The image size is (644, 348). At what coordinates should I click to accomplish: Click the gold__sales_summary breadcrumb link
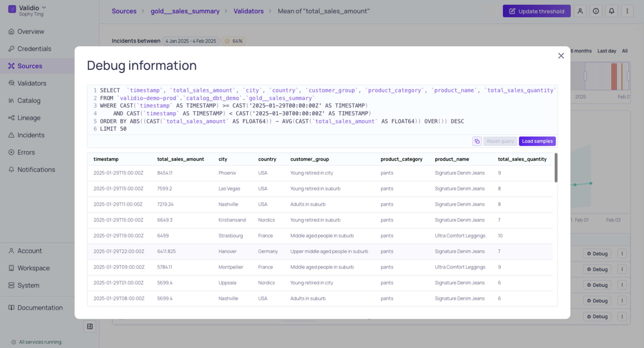185,11
